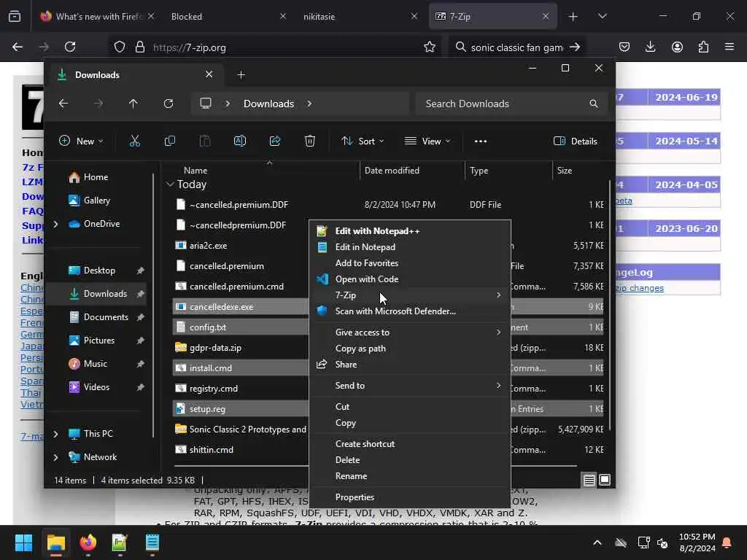Bookmark this page with the star icon
The image size is (747, 560).
pos(429,47)
